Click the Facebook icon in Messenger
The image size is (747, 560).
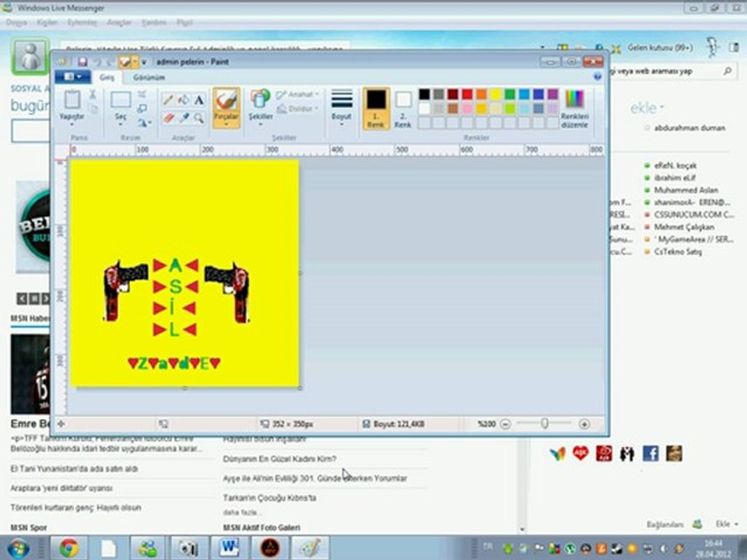click(651, 453)
